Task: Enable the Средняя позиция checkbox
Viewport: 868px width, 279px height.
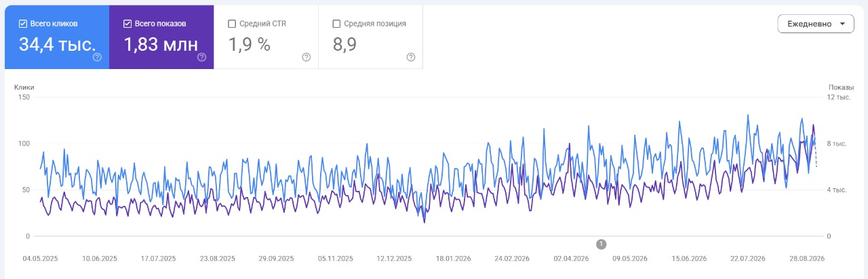Action: click(336, 24)
